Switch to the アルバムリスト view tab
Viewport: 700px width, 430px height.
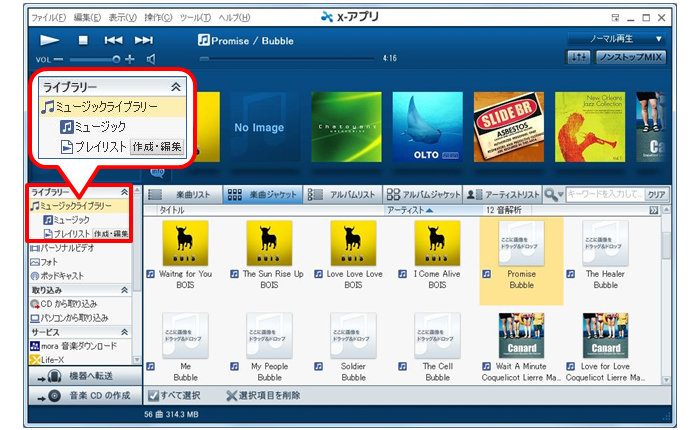tap(342, 195)
